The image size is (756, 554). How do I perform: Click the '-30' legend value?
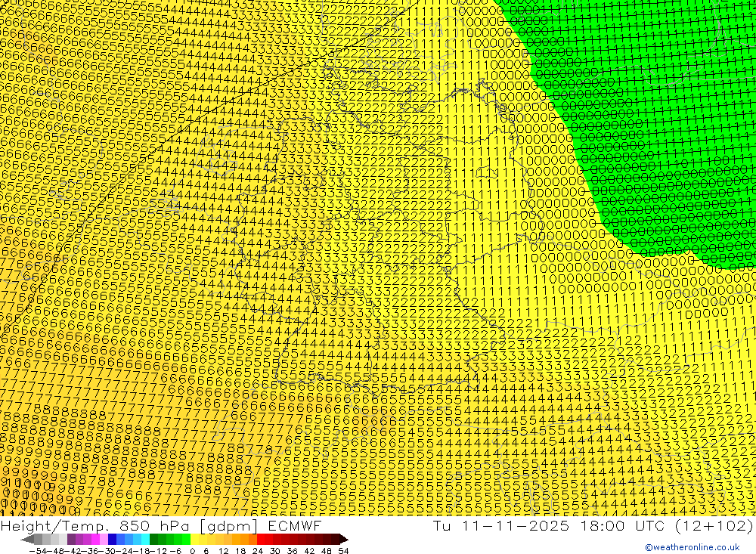pyautogui.click(x=107, y=551)
